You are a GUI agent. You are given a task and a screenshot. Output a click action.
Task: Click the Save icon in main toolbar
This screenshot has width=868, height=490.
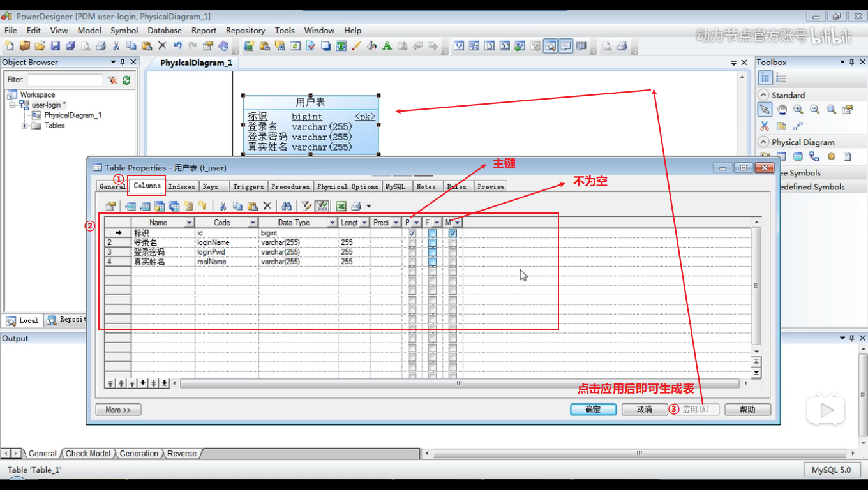point(56,46)
